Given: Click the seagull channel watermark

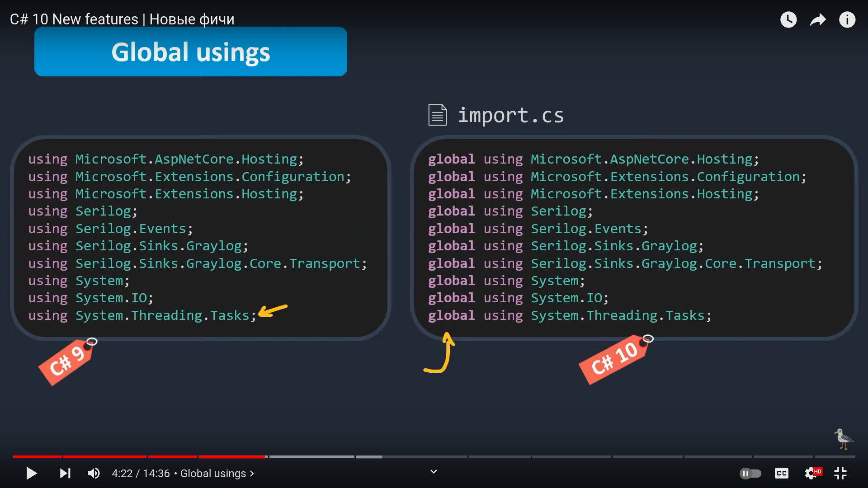Looking at the screenshot, I should [x=843, y=439].
